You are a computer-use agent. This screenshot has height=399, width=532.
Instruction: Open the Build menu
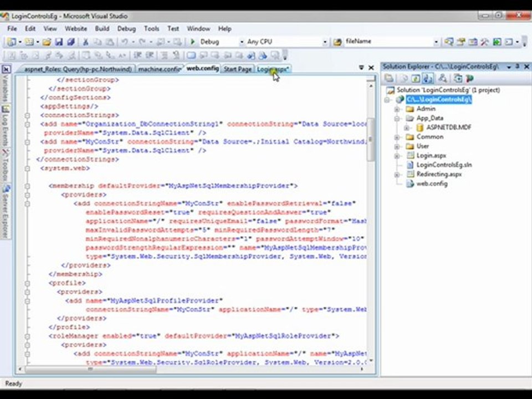click(x=102, y=28)
